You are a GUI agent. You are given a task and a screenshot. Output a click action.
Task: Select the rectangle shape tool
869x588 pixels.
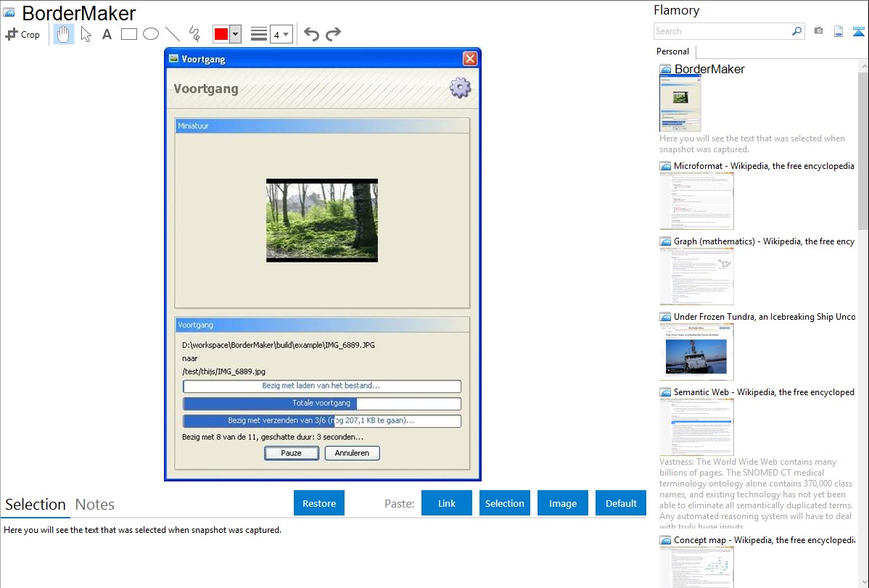pyautogui.click(x=129, y=34)
